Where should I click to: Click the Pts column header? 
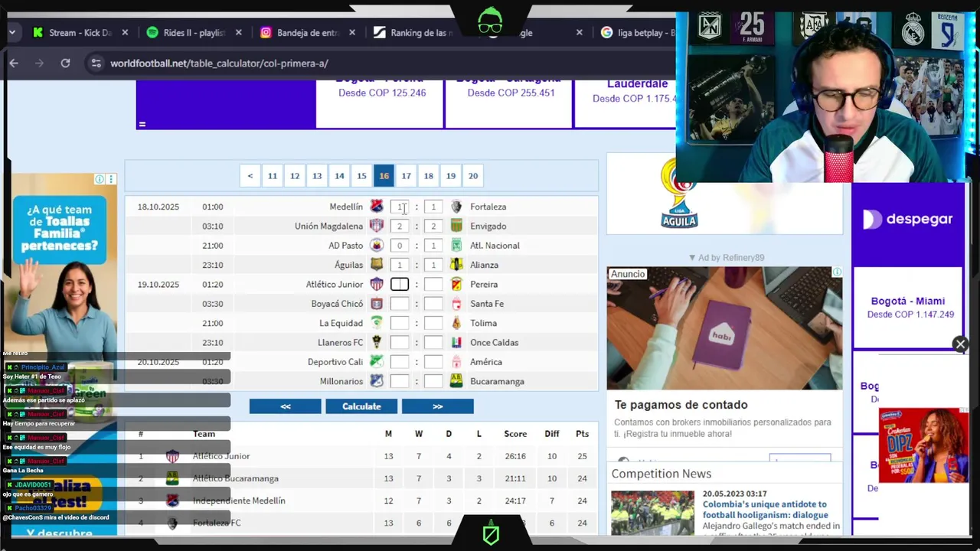tap(582, 434)
